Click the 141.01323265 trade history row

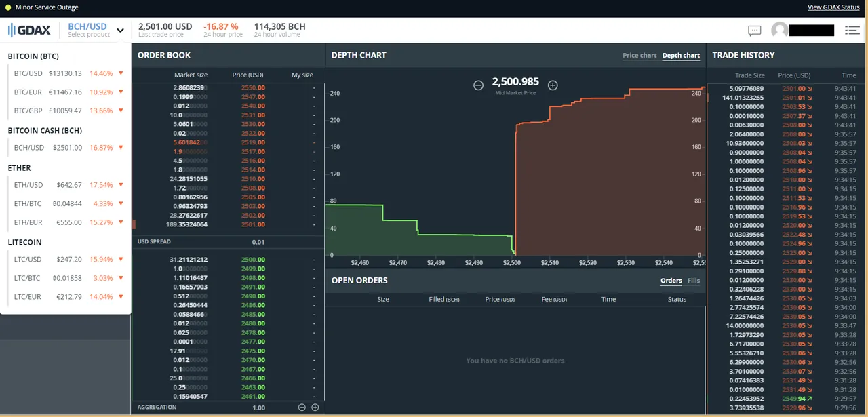tap(787, 98)
